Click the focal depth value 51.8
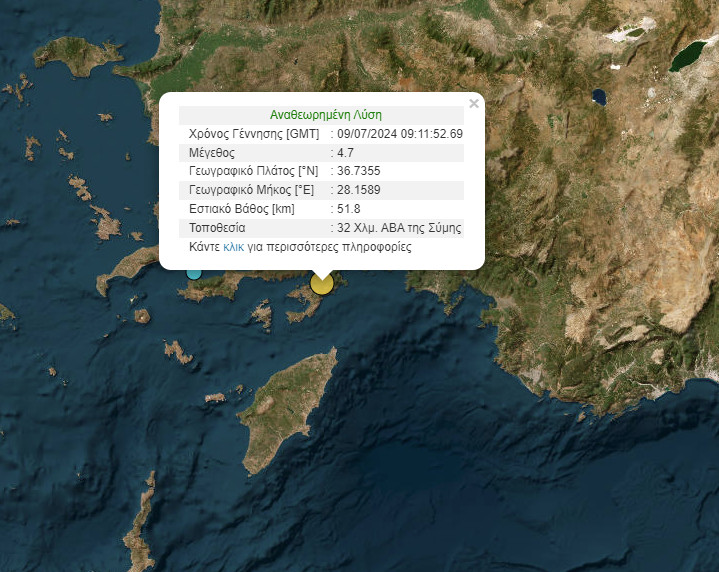The height and width of the screenshot is (572, 719). [x=349, y=209]
